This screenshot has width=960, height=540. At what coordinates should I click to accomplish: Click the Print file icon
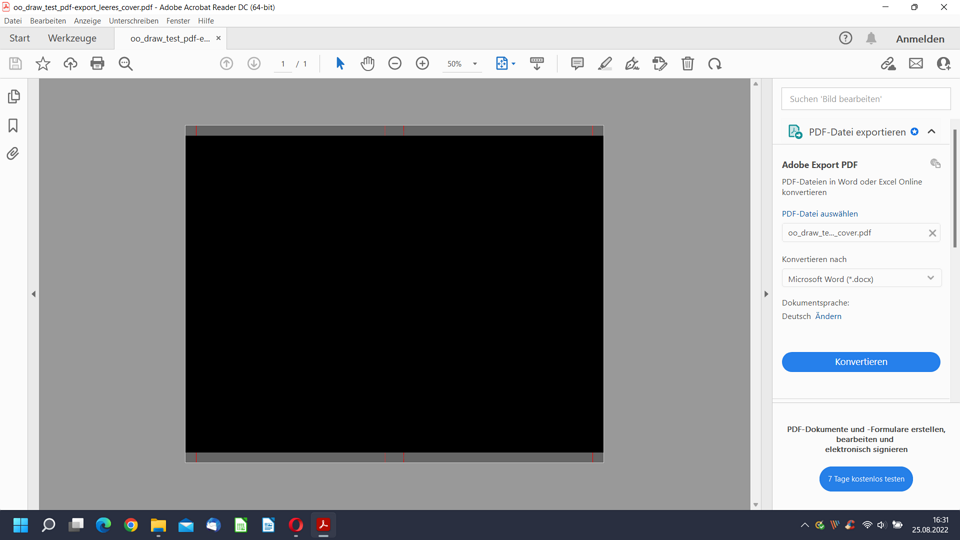tap(97, 64)
